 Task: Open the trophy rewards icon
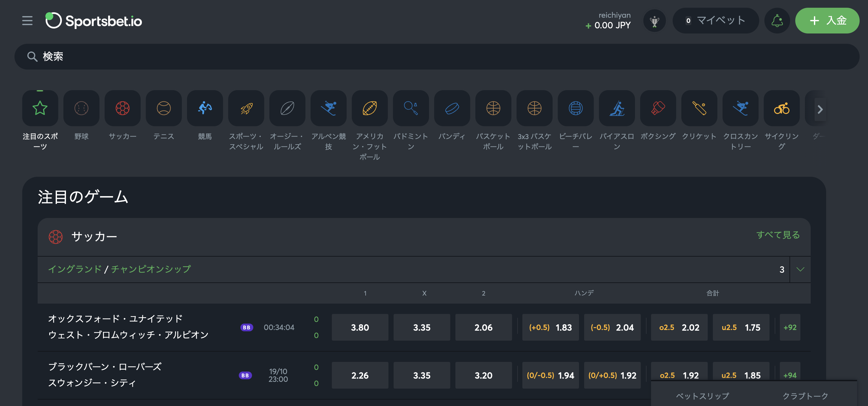[654, 21]
